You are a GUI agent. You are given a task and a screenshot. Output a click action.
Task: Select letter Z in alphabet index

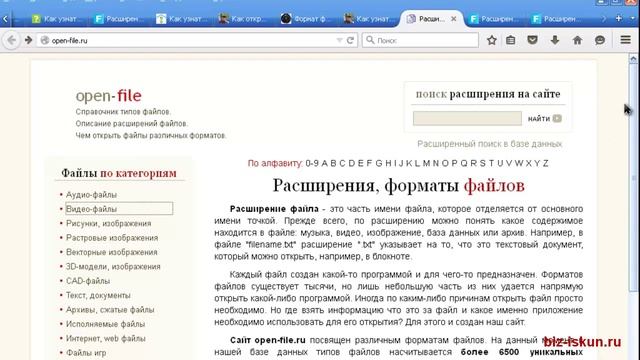[x=546, y=163]
